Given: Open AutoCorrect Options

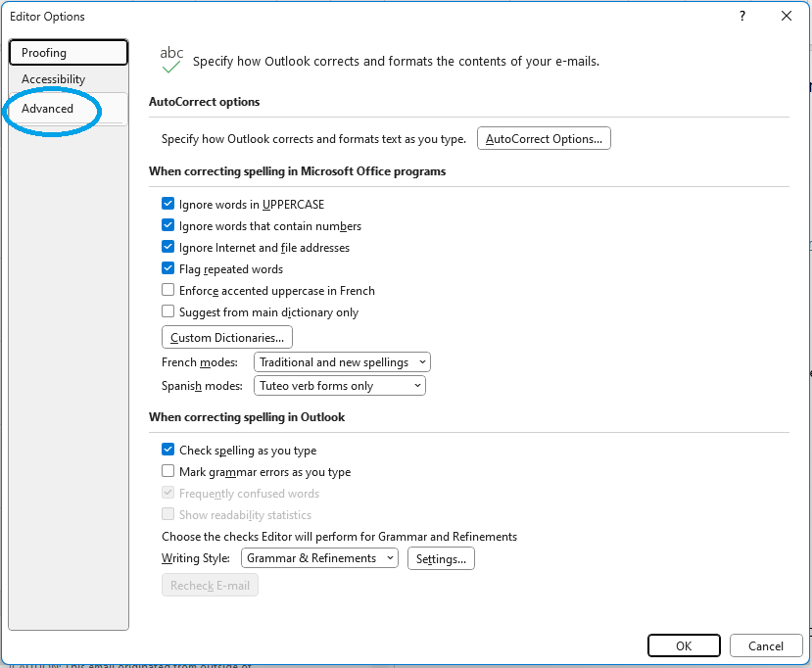Looking at the screenshot, I should [x=544, y=139].
